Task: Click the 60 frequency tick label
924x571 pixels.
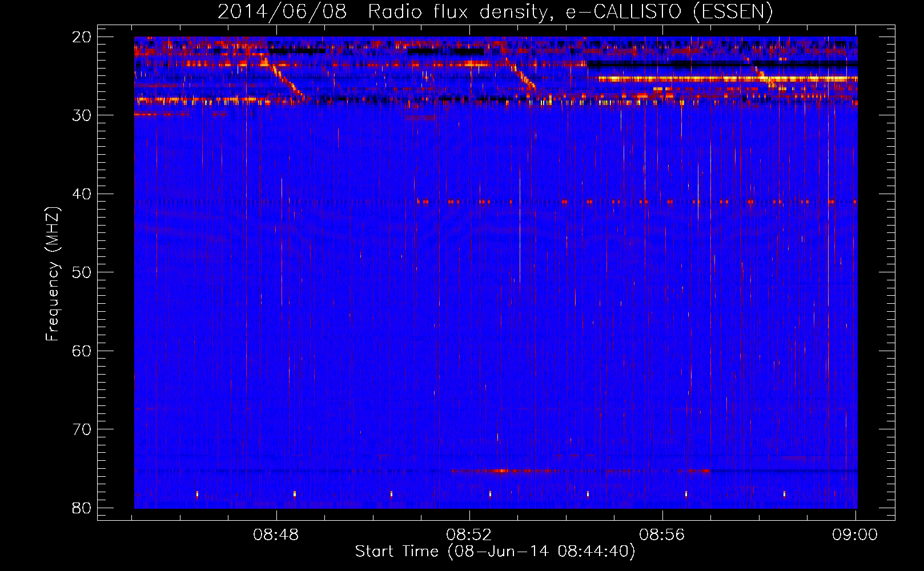Action: pos(82,351)
